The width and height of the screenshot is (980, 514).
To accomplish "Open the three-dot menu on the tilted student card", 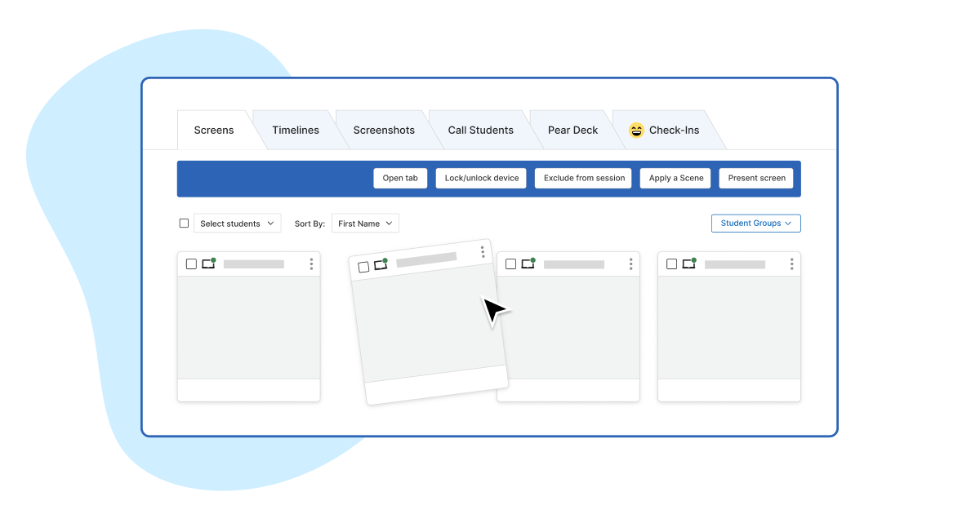I will 483,251.
